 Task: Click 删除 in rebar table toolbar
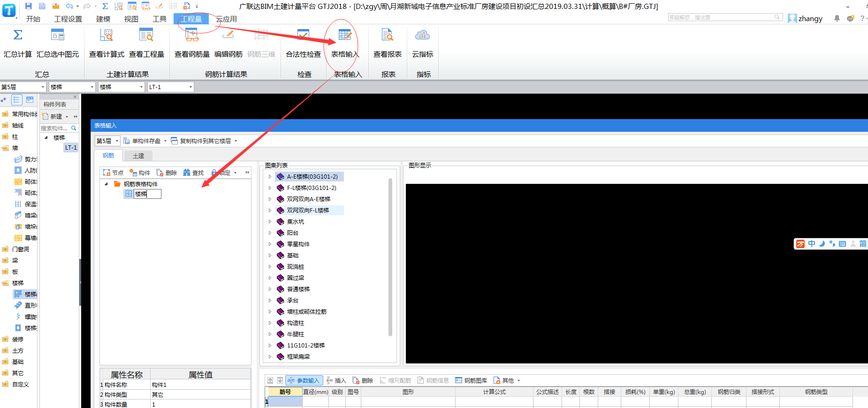pyautogui.click(x=363, y=380)
